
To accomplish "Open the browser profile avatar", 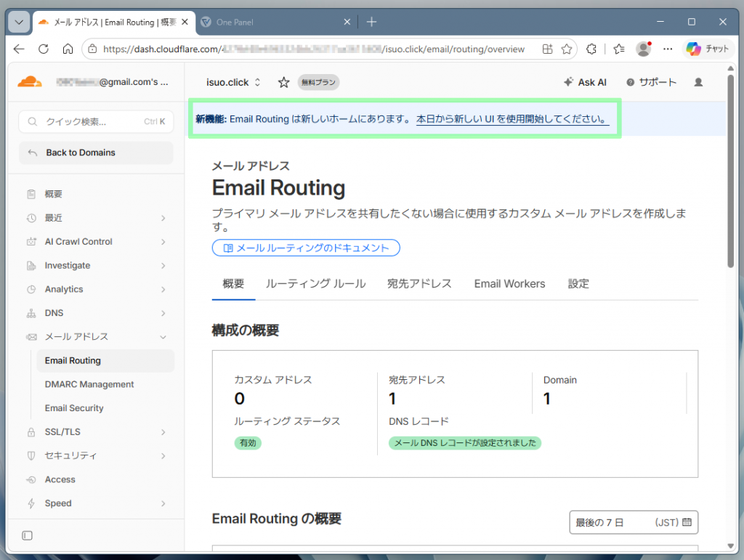I will tap(644, 49).
